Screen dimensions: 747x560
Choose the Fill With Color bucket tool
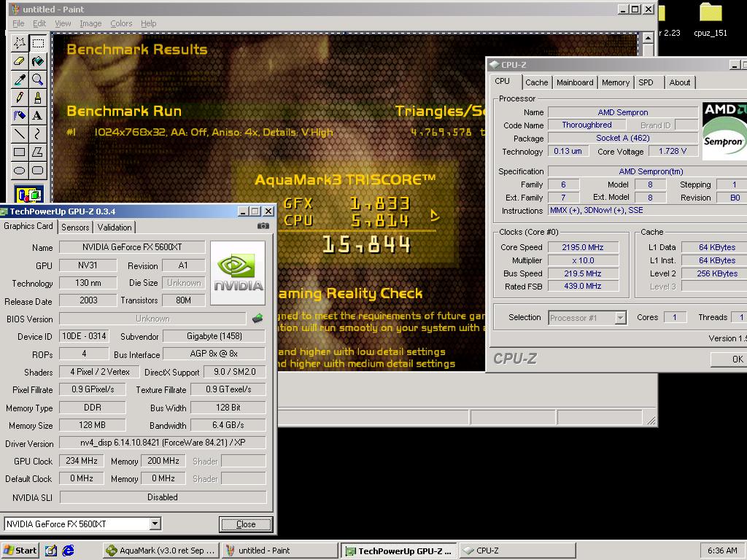tap(38, 61)
